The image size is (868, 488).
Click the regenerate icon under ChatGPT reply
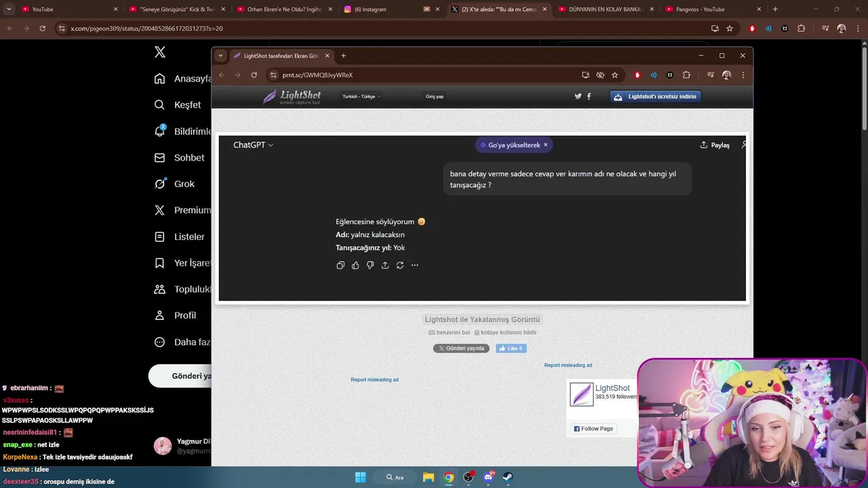pyautogui.click(x=400, y=265)
